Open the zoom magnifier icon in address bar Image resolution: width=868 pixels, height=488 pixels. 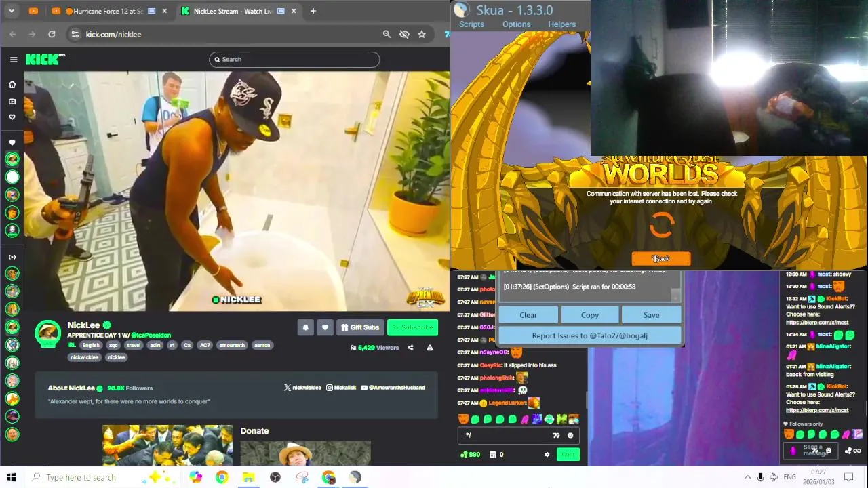387,34
